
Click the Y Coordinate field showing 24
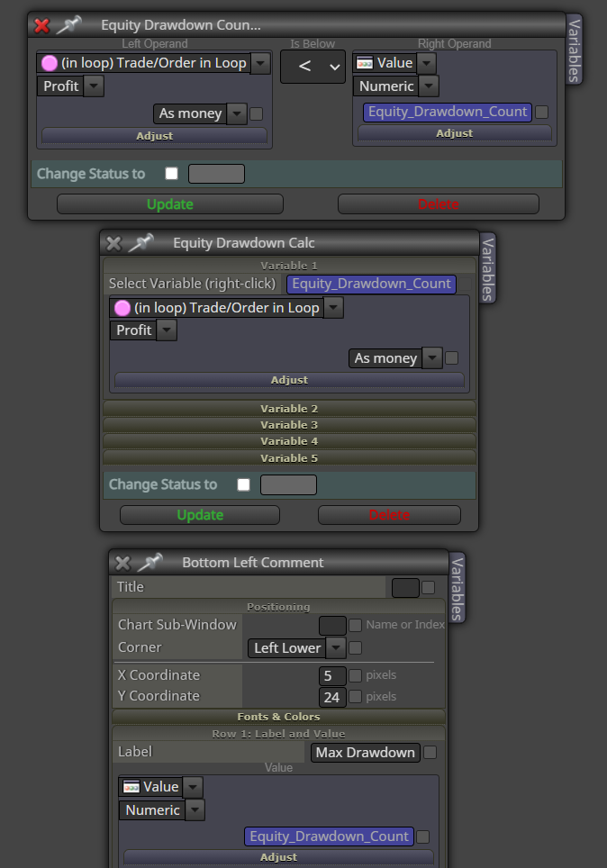pyautogui.click(x=332, y=697)
